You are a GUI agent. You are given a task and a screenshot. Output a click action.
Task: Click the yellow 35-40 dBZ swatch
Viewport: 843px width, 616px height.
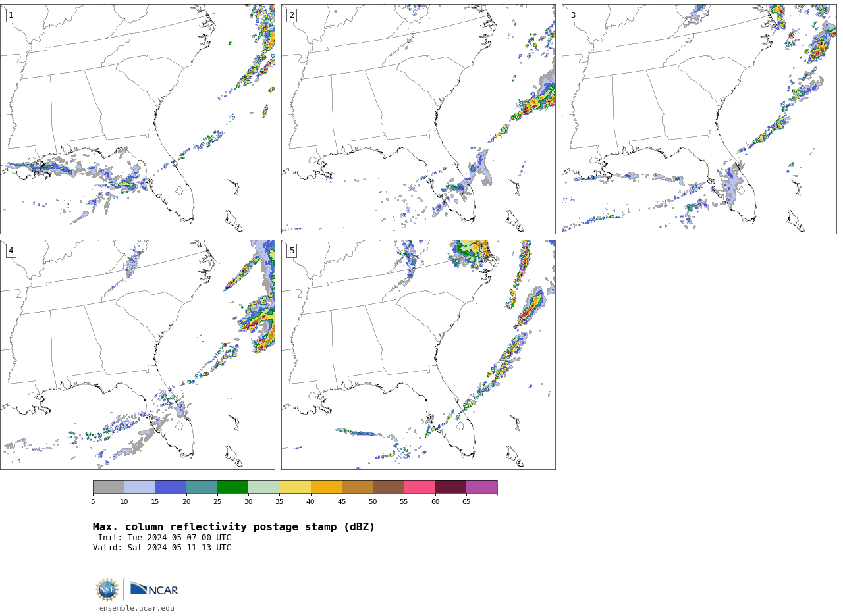(295, 487)
